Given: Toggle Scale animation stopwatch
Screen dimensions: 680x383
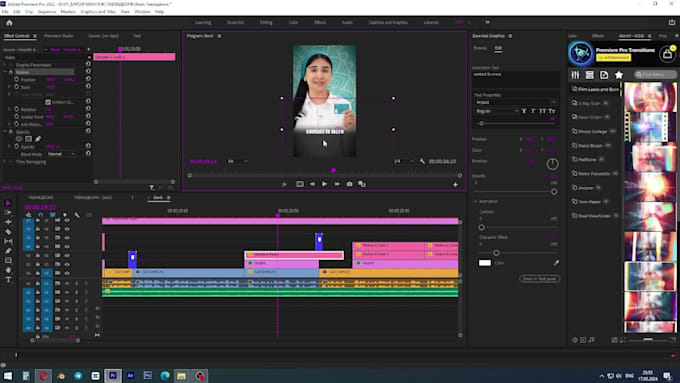Looking at the screenshot, I should tap(16, 87).
